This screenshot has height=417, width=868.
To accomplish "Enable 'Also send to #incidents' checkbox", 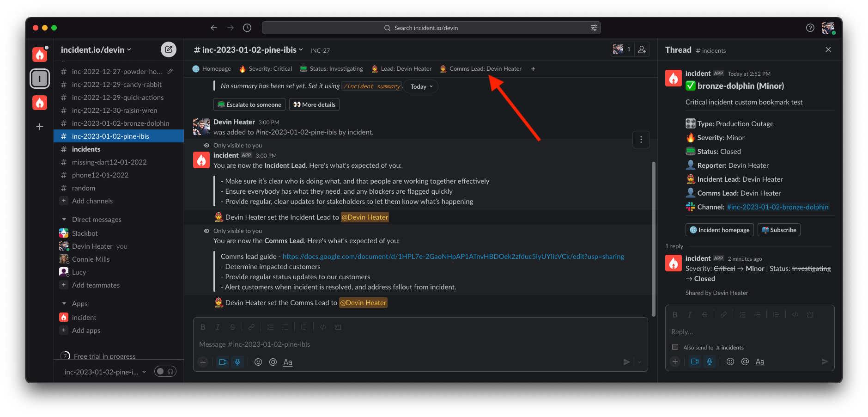I will point(675,347).
